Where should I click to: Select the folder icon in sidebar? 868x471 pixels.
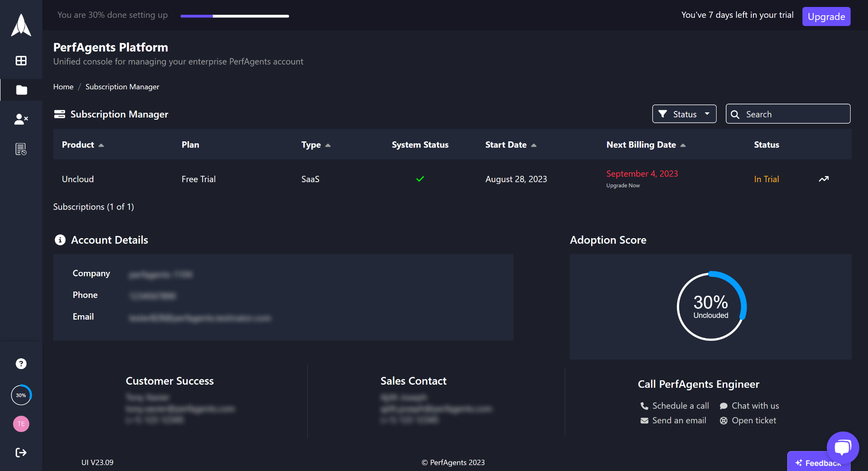click(21, 90)
